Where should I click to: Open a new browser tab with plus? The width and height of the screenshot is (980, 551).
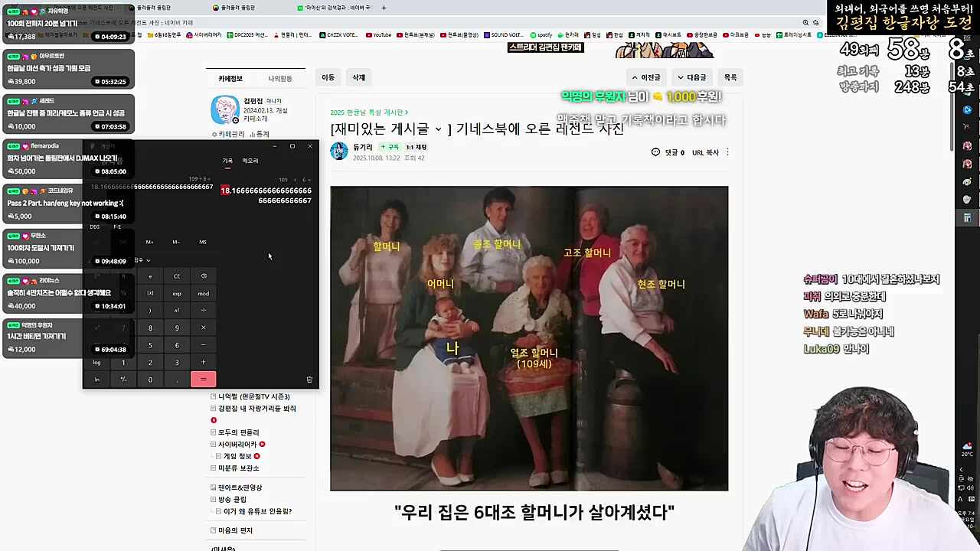tap(384, 8)
